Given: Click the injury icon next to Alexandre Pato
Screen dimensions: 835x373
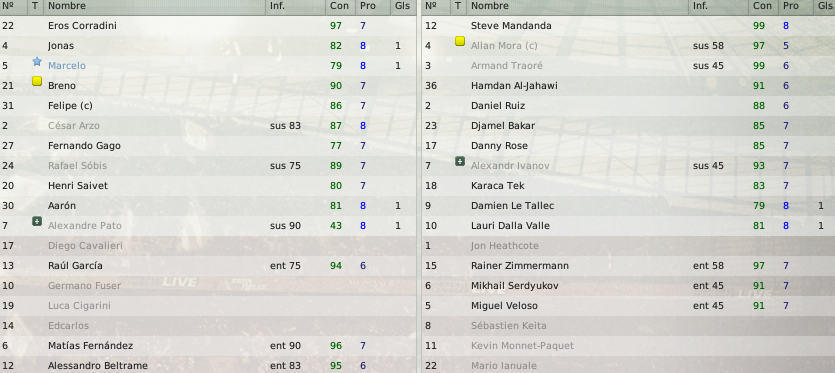Looking at the screenshot, I should coord(37,221).
